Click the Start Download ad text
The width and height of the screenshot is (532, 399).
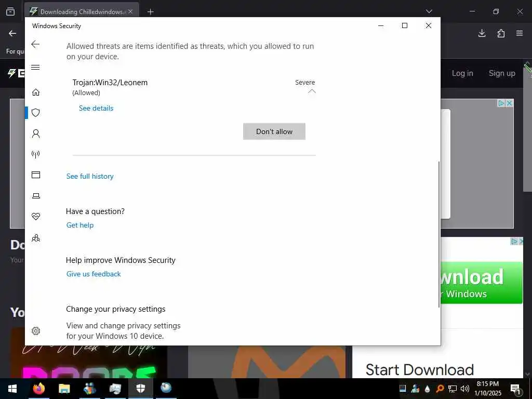tap(420, 370)
